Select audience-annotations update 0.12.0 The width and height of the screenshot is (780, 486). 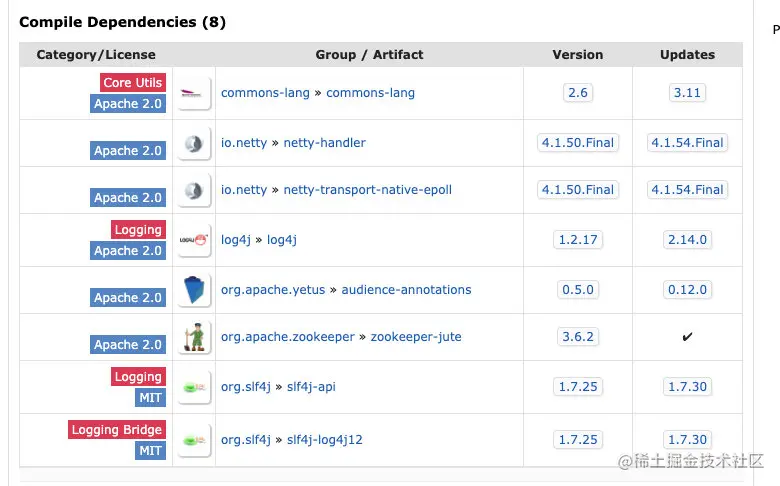click(687, 290)
